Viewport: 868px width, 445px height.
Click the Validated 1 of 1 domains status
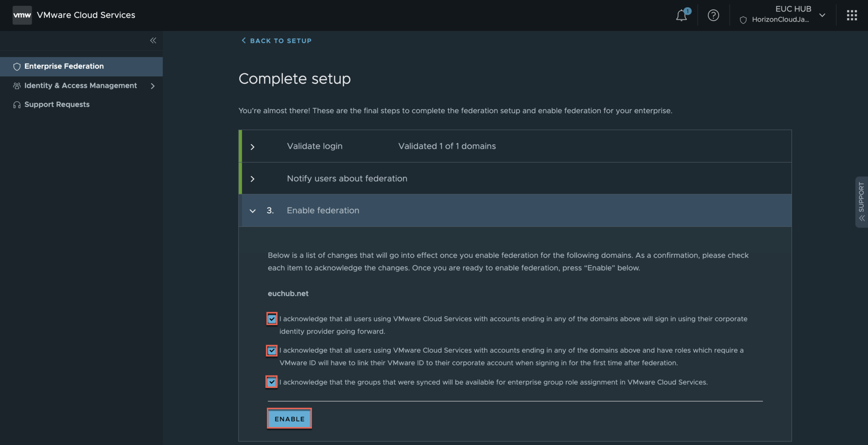pyautogui.click(x=447, y=146)
